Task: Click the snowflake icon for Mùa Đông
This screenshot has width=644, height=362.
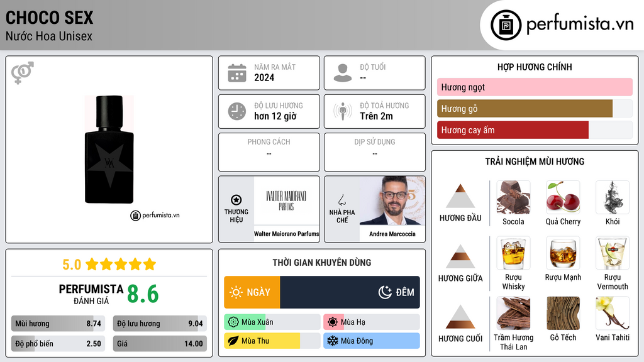Action: click(333, 341)
